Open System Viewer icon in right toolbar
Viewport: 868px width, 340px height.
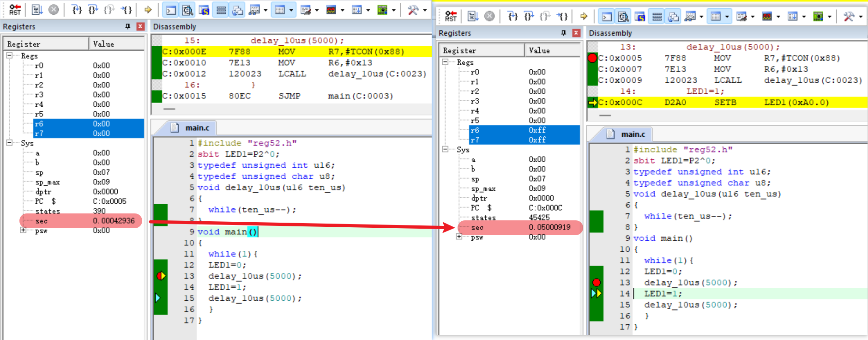pos(818,17)
